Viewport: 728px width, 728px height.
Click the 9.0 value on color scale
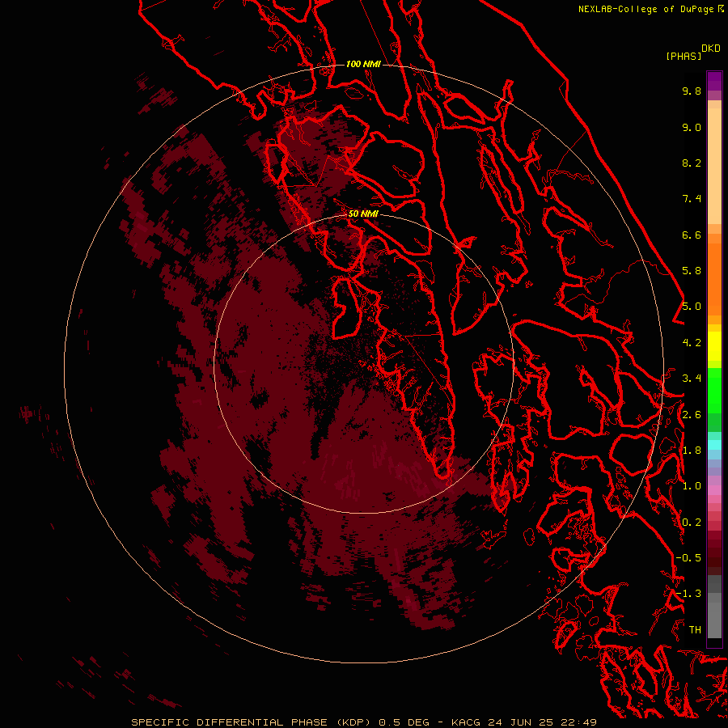click(x=692, y=127)
